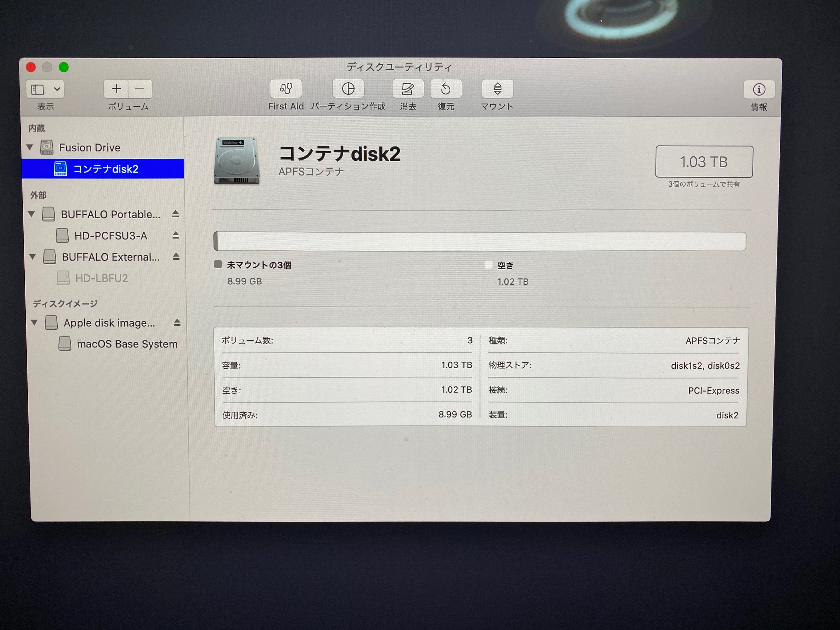Select macOS Base System in sidebar

[127, 344]
